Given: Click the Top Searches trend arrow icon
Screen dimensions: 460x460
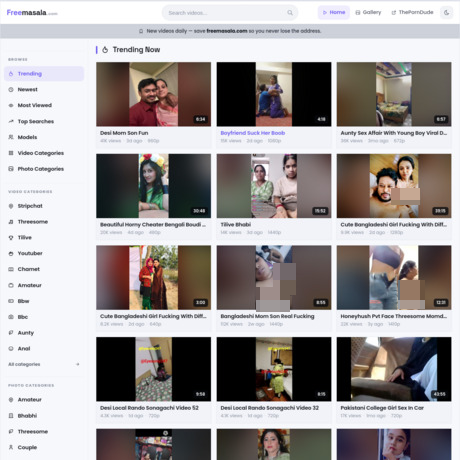Looking at the screenshot, I should coord(11,121).
